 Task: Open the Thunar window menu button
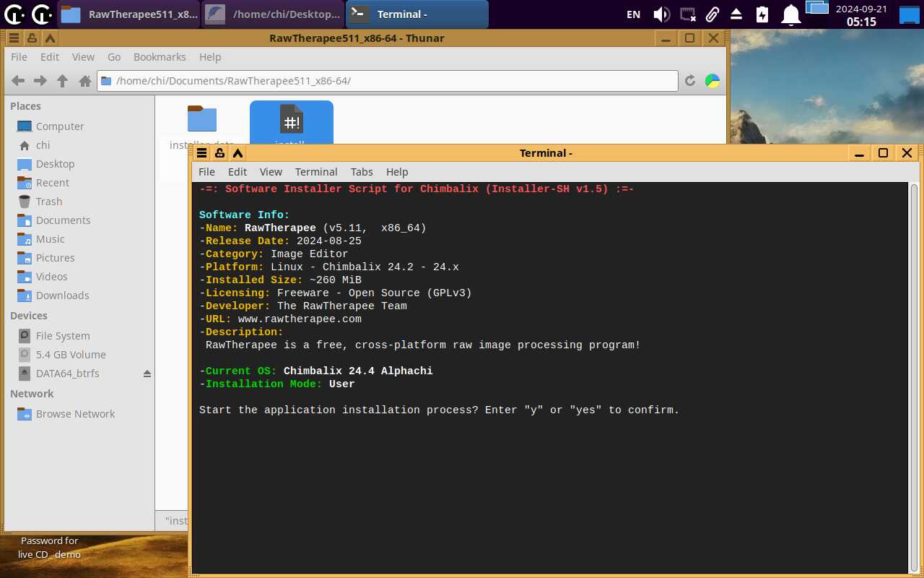click(x=14, y=38)
